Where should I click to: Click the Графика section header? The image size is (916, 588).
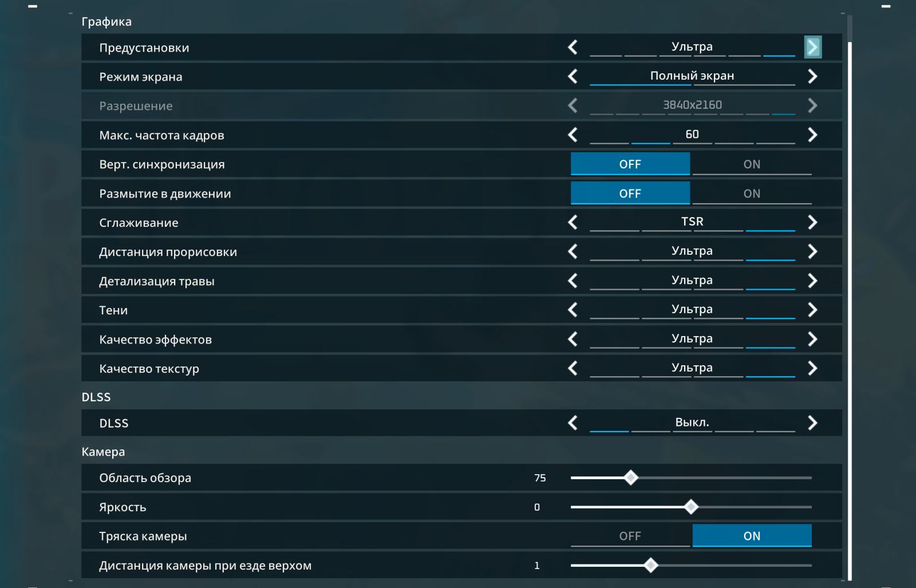point(106,22)
